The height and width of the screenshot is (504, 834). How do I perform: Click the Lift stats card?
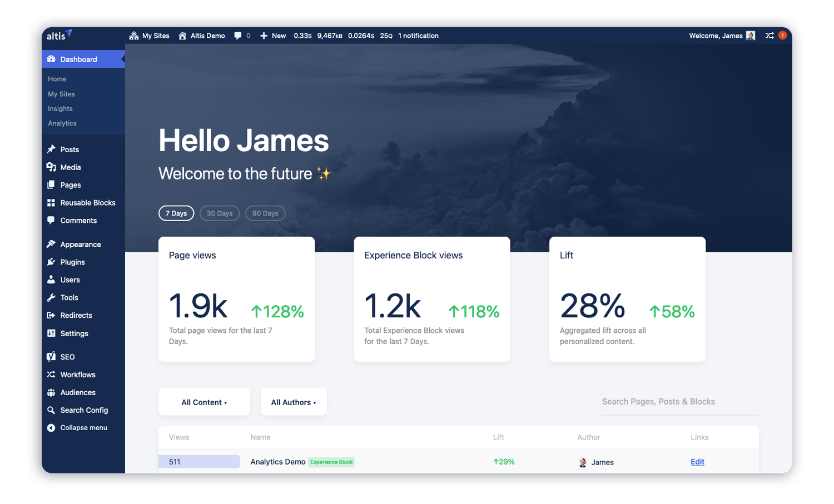(627, 299)
